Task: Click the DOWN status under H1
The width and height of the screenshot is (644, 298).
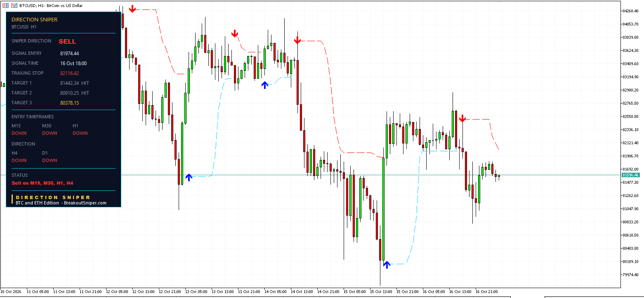Action: point(80,133)
